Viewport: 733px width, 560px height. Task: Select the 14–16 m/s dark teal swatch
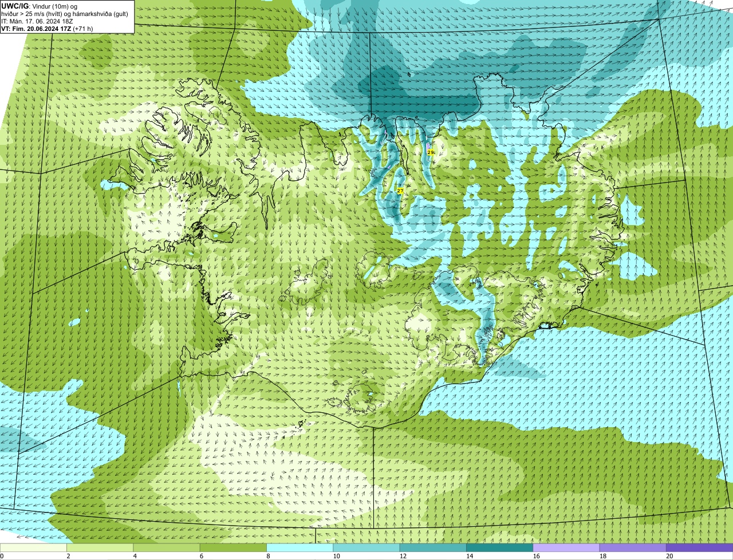499,547
